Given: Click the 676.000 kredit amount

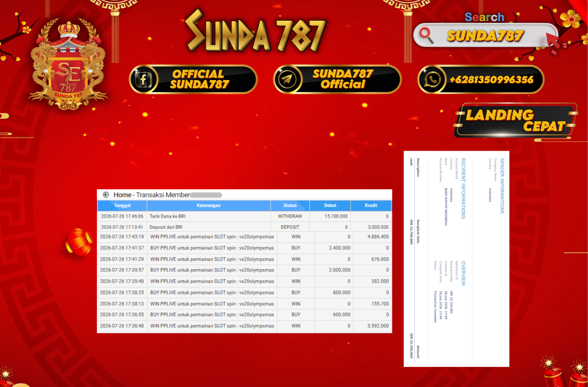Looking at the screenshot, I should [380, 259].
